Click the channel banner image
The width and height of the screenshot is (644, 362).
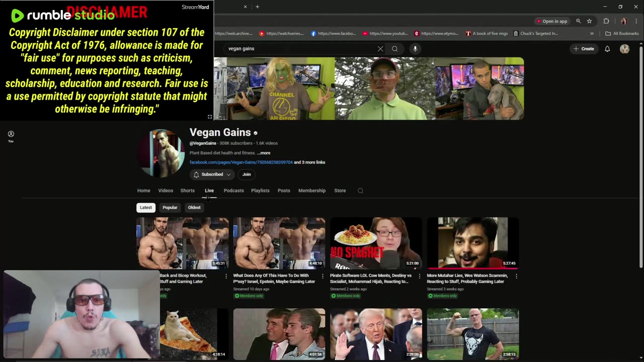(369, 88)
